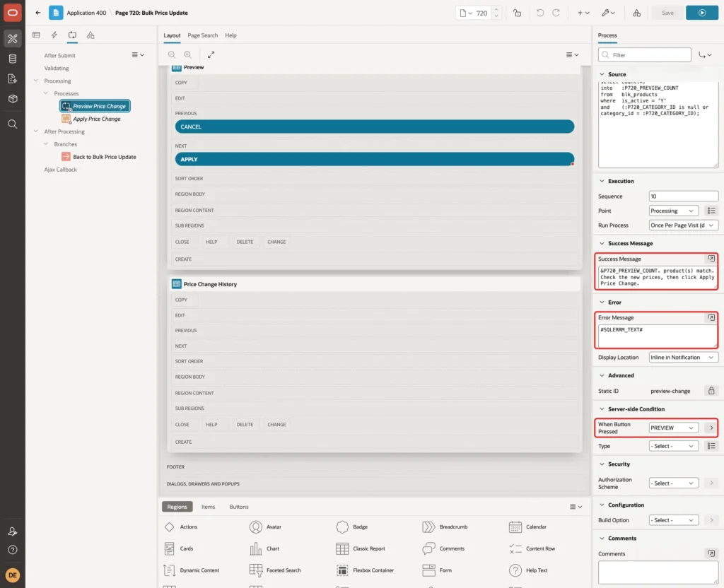Open the Run Process dropdown
Screen dimensions: 724x588
tap(684, 225)
